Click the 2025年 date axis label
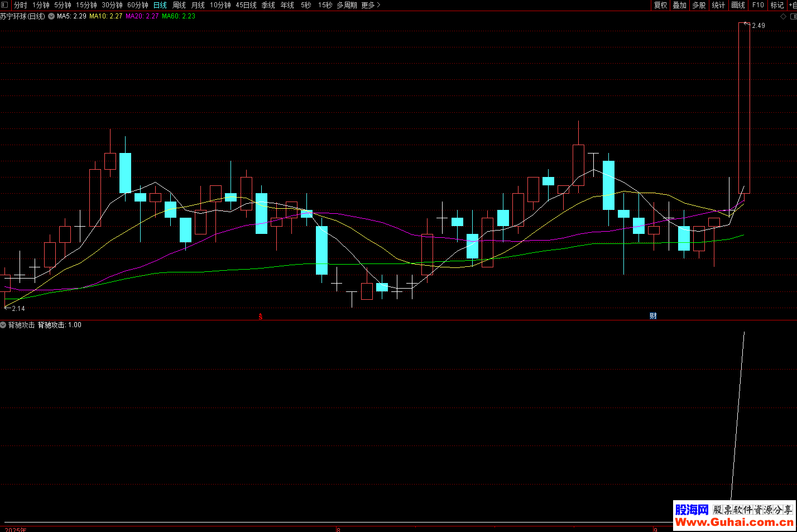Image resolution: width=797 pixels, height=532 pixels. pos(16,529)
